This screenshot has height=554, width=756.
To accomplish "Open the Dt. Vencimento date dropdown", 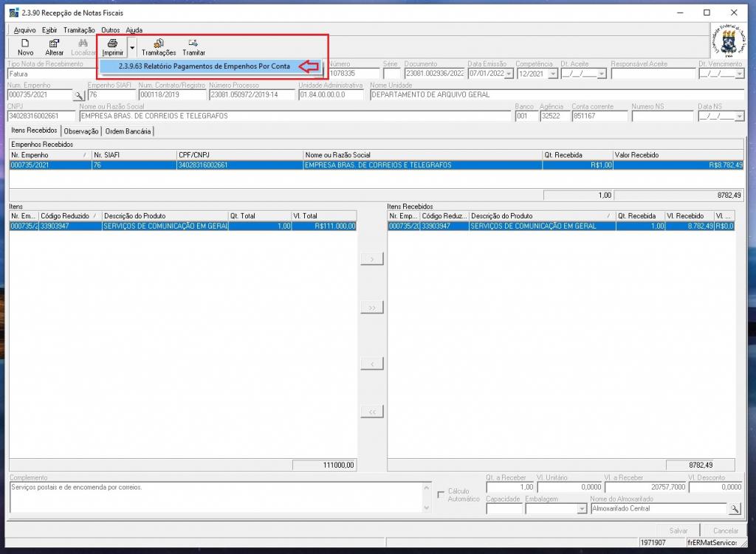I will [x=740, y=74].
